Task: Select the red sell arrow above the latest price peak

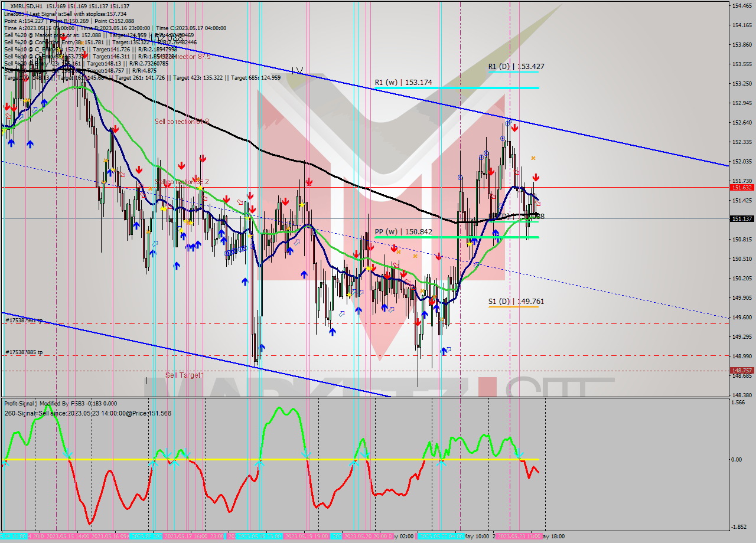Action: click(x=515, y=128)
